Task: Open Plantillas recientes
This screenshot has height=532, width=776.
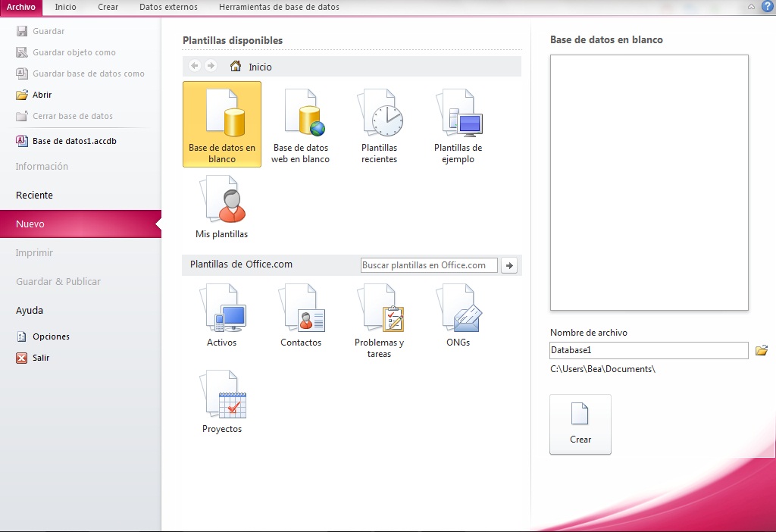Action: coord(379,126)
